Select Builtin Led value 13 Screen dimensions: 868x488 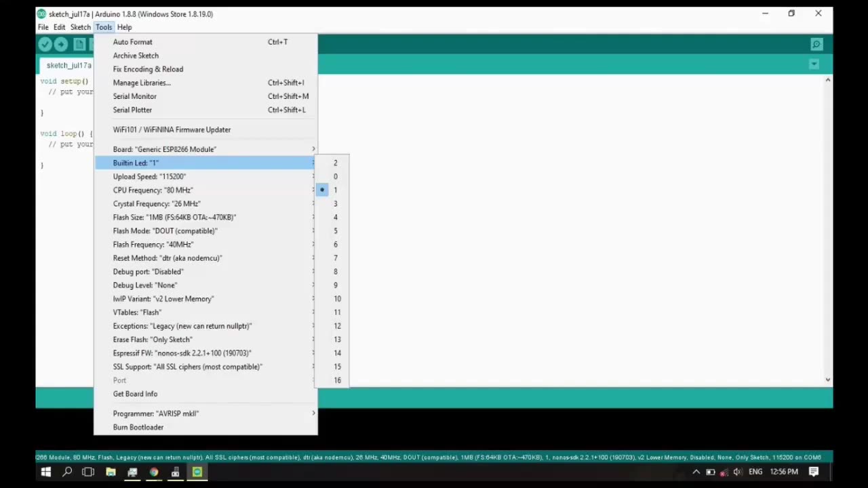(x=332, y=339)
